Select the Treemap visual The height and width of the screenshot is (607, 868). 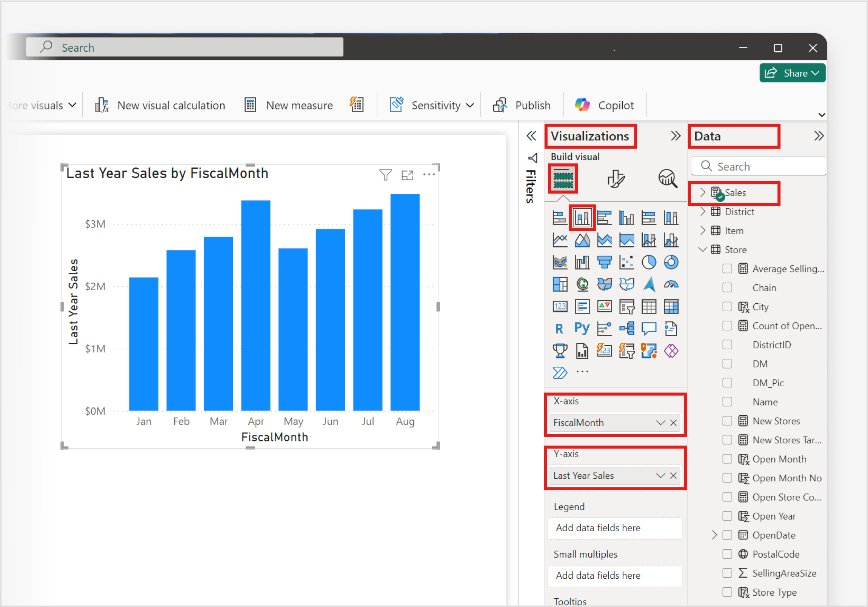[560, 284]
